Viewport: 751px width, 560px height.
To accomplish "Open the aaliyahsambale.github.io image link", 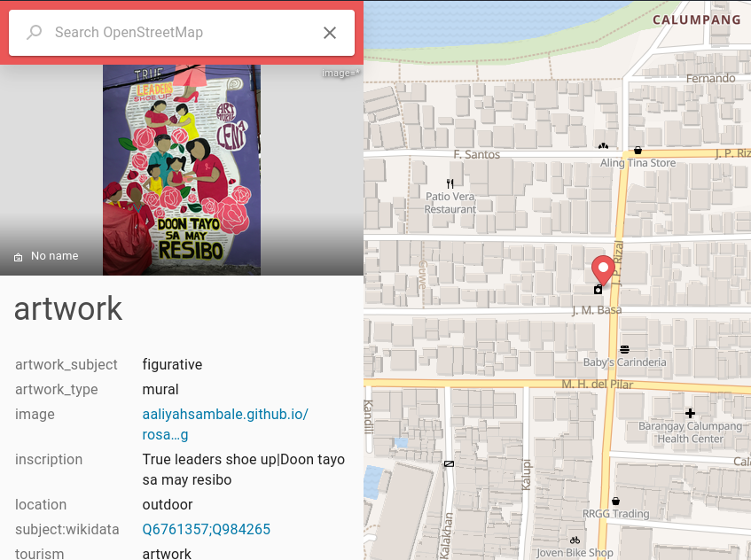I will tap(225, 424).
